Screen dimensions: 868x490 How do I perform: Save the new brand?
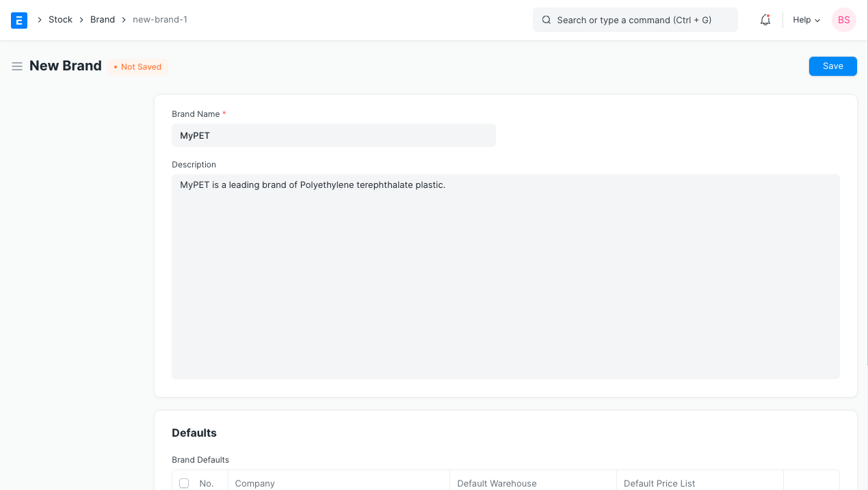(832, 66)
